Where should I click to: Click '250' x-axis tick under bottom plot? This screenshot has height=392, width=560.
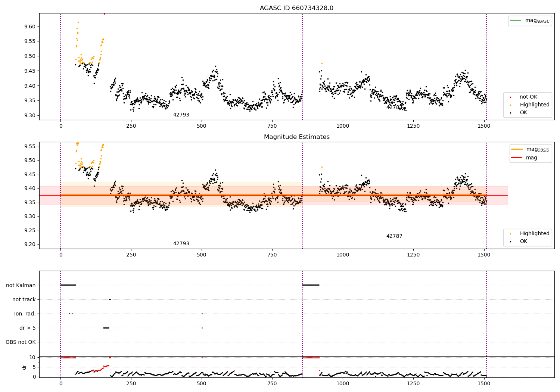pos(131,383)
